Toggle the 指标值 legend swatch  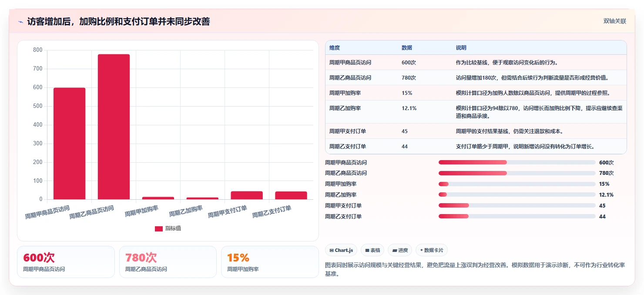tap(159, 228)
